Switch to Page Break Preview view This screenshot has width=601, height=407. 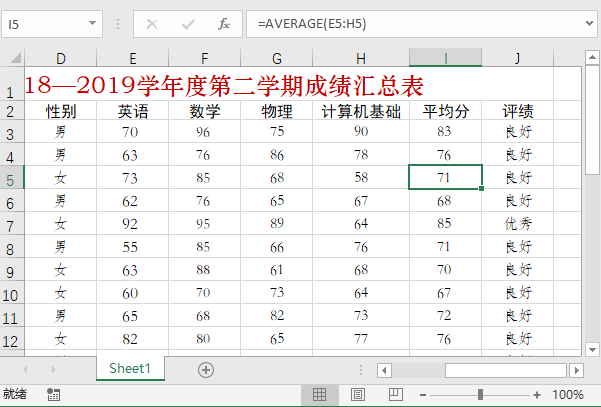click(396, 394)
